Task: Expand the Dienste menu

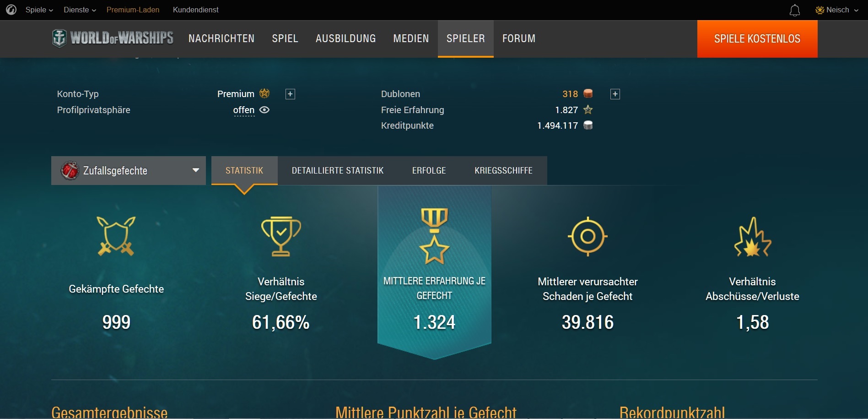Action: (x=80, y=10)
